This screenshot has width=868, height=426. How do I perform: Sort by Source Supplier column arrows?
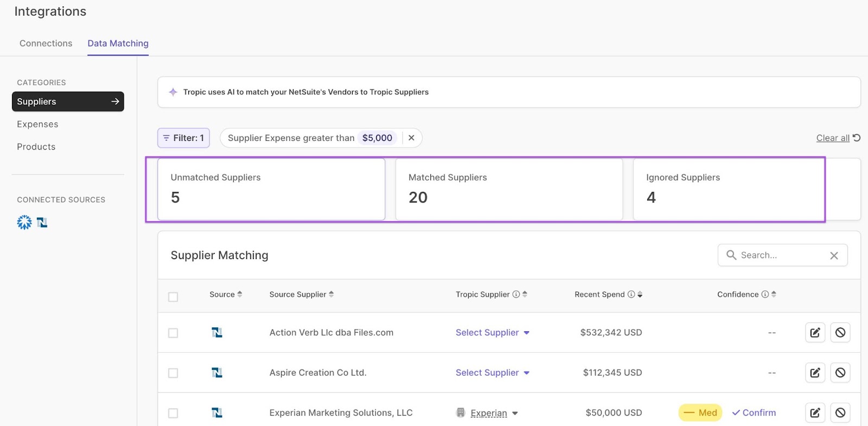pos(331,294)
